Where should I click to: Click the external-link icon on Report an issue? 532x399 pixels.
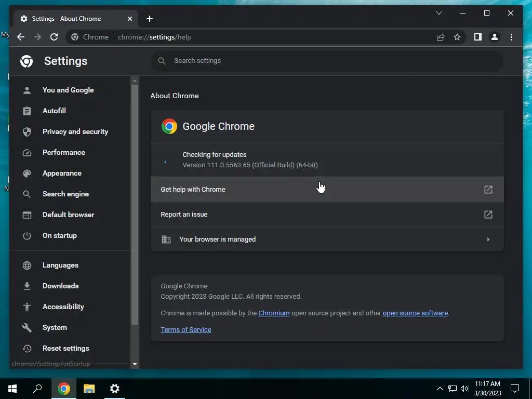488,215
